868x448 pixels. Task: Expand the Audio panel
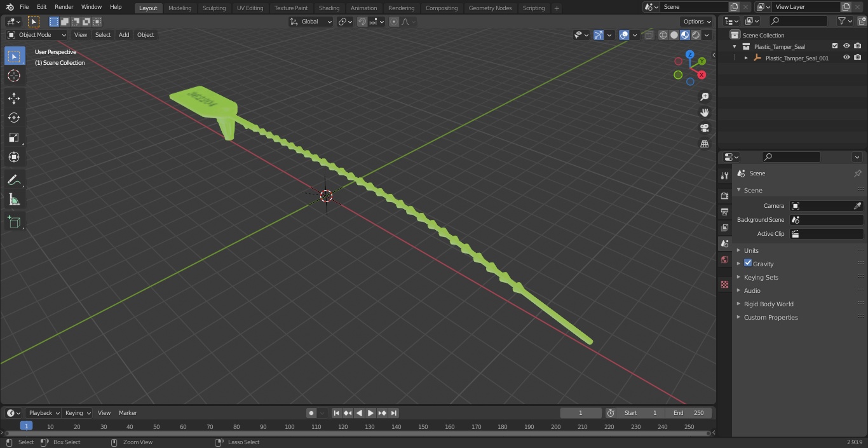click(752, 290)
